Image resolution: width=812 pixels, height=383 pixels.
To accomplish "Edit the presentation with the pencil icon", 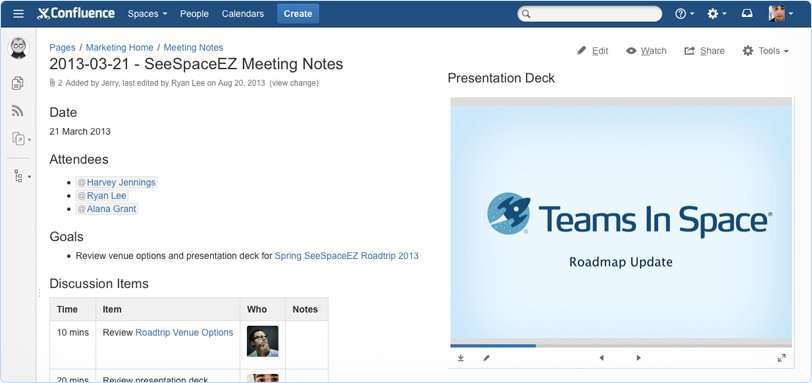I will 486,358.
